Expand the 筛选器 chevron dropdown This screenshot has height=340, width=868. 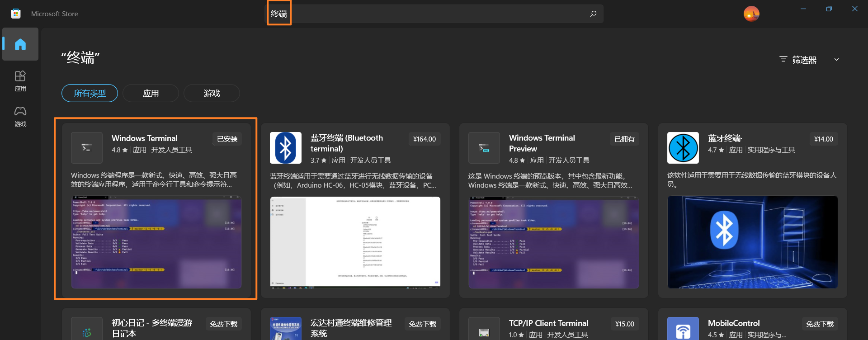(x=836, y=59)
